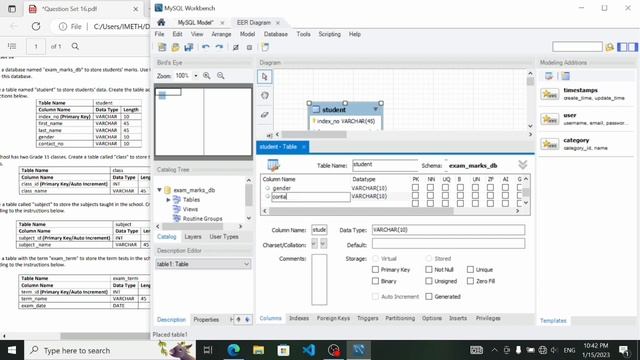This screenshot has width=640, height=360.
Task: Switch to the EER Diagram tab
Action: pos(253,22)
